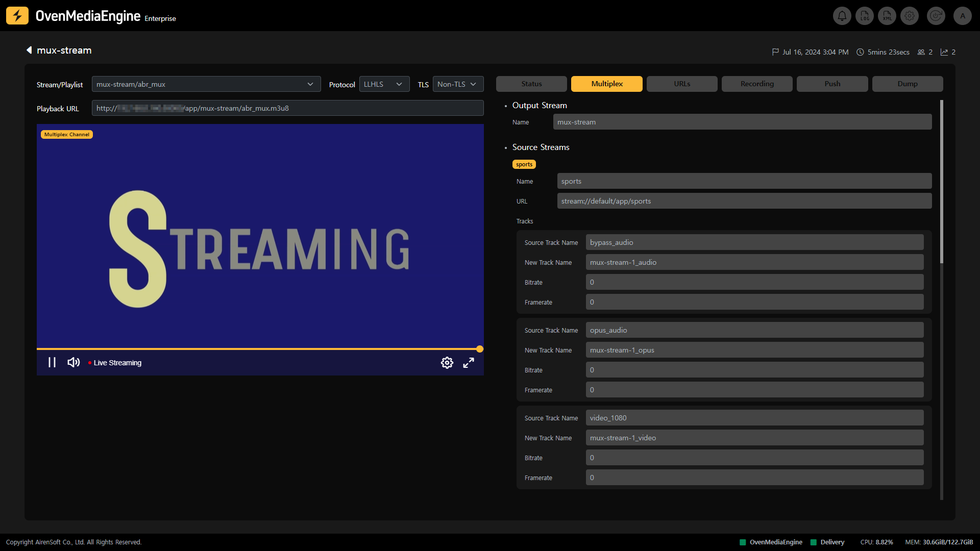Screen dimensions: 980x551
Task: Expand the Stream/Playlist dropdown
Action: 206,84
